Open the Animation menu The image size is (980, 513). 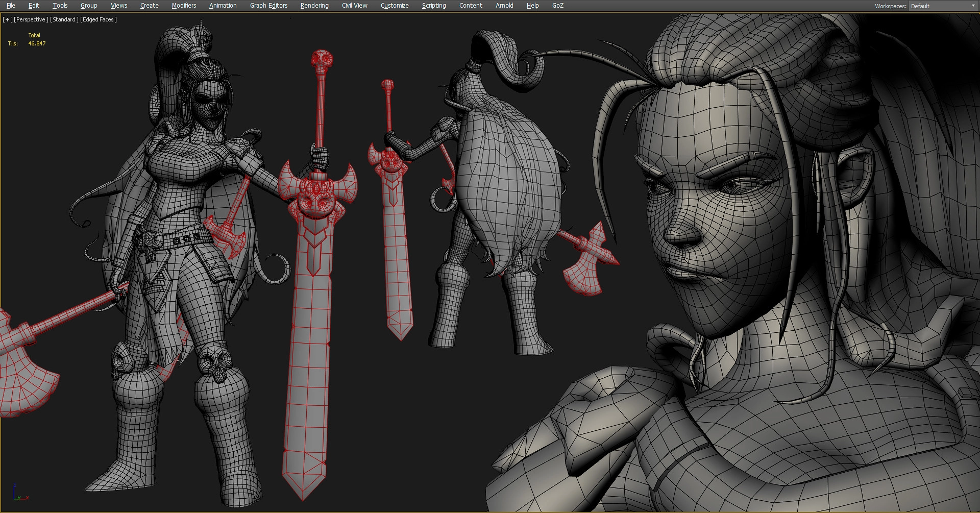click(223, 6)
